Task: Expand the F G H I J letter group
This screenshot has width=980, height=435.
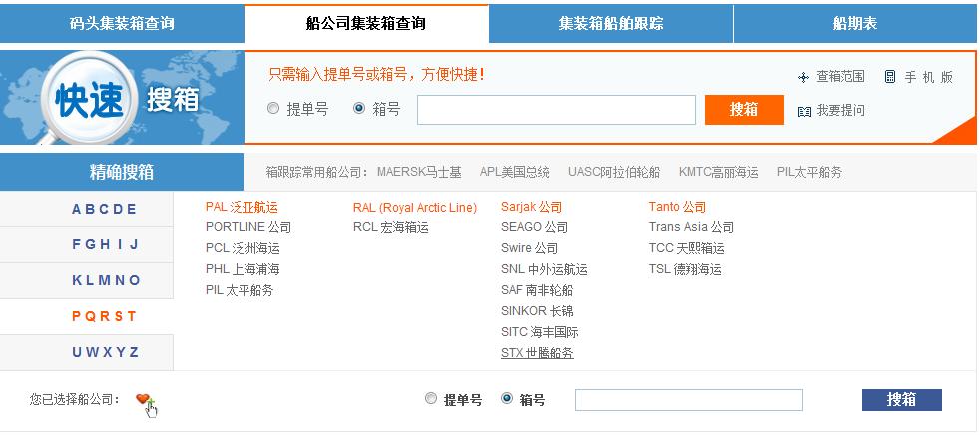Action: [x=104, y=244]
